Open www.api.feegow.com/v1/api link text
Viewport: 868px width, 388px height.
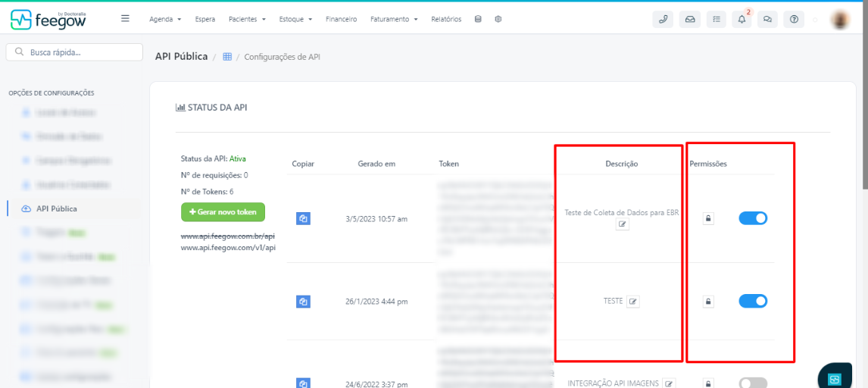[x=228, y=247]
